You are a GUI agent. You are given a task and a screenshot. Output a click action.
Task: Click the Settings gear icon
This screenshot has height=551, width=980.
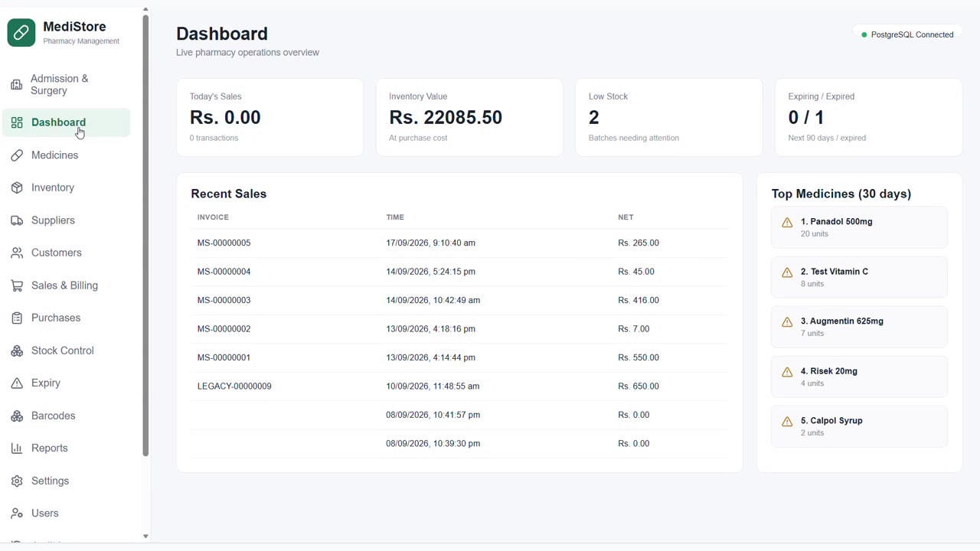(17, 481)
